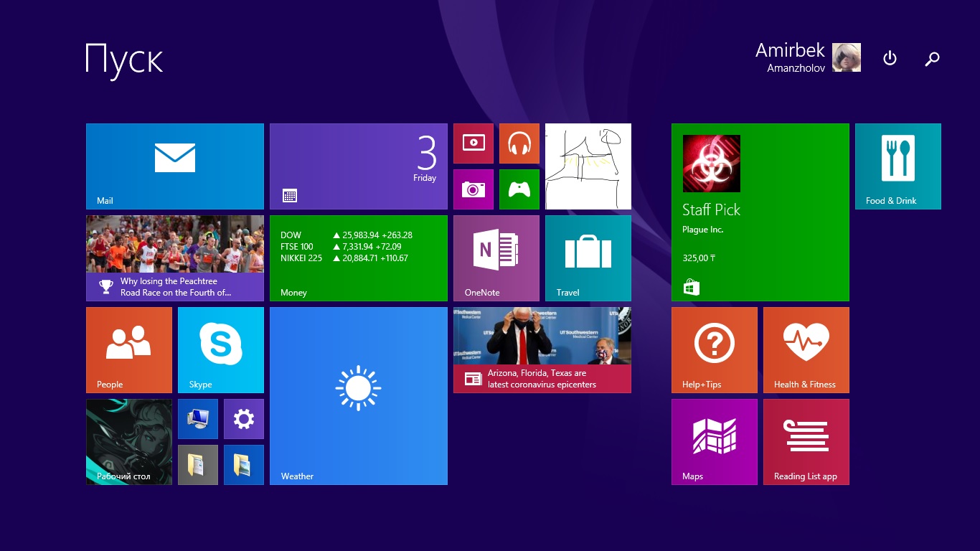Screen dimensions: 980x551
Task: Open the Money stocks tile
Action: [359, 258]
